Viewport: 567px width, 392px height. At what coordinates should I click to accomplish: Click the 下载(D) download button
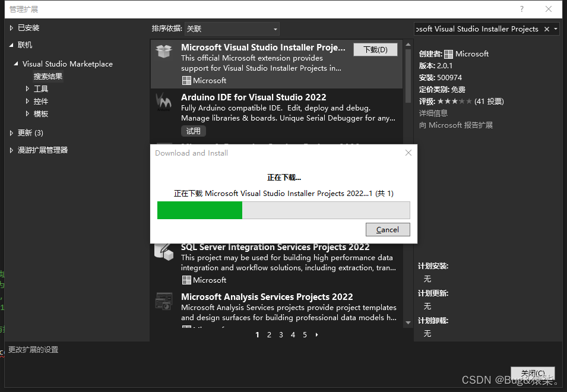[375, 49]
